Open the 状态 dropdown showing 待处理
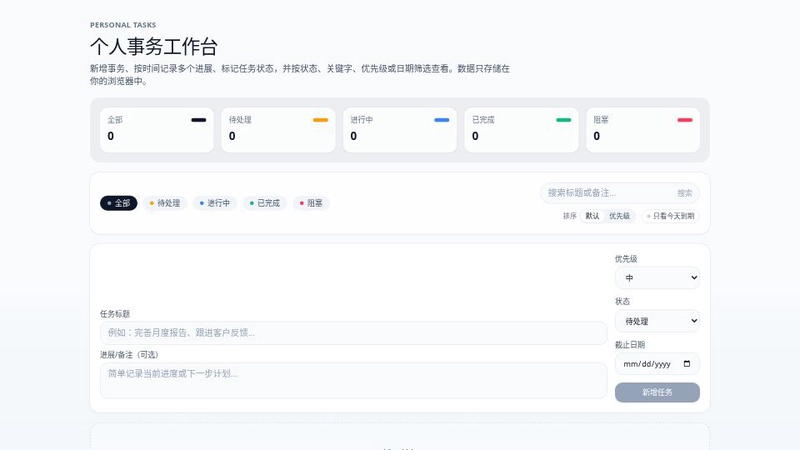Viewport: 800px width, 450px height. coord(657,321)
